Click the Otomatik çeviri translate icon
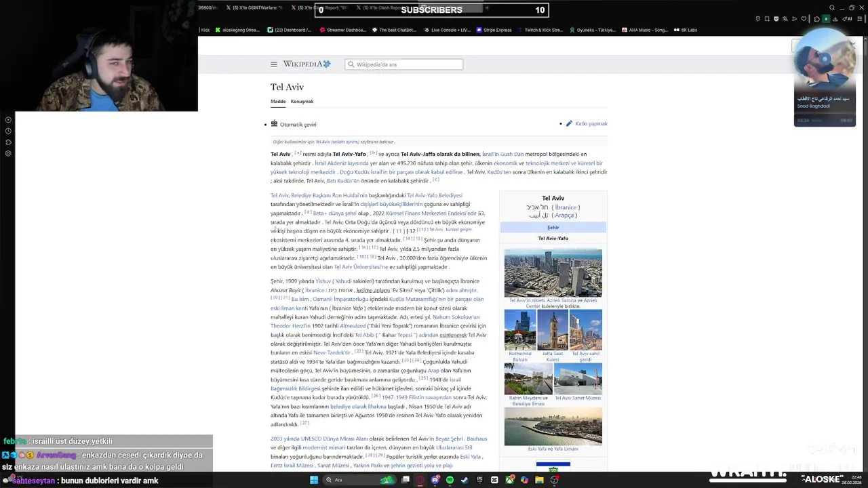 (274, 124)
